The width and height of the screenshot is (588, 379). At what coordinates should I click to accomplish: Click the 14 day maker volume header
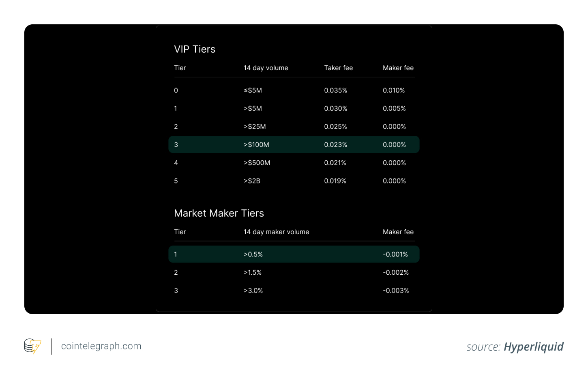(276, 232)
